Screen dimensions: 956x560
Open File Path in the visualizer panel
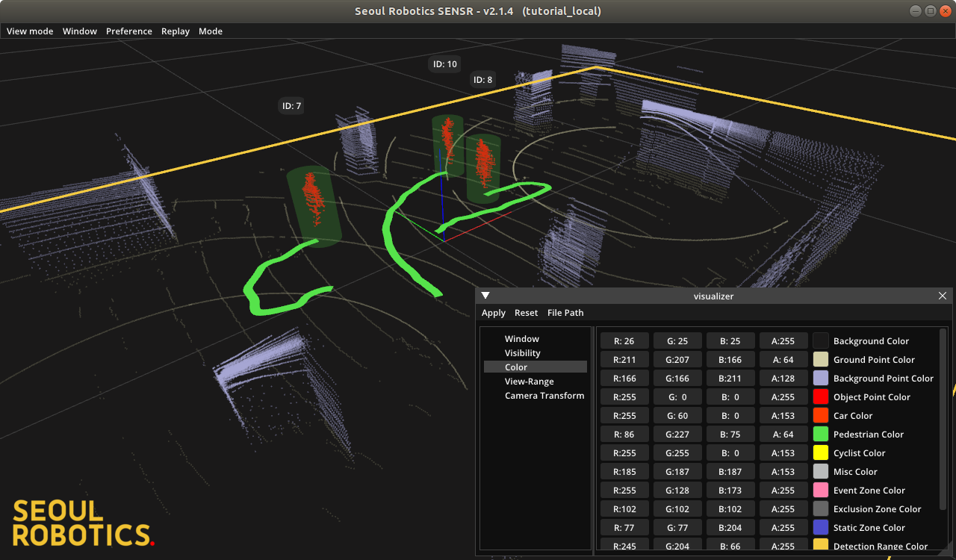pos(565,313)
